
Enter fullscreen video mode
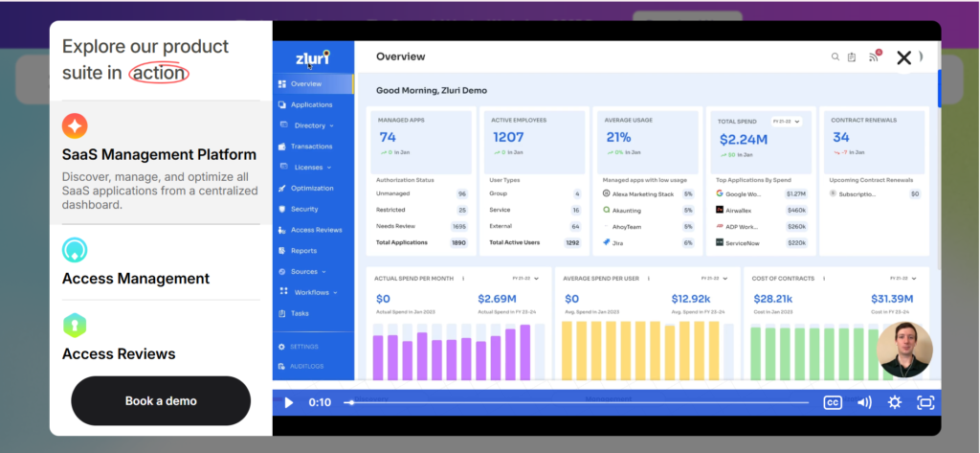tap(925, 403)
